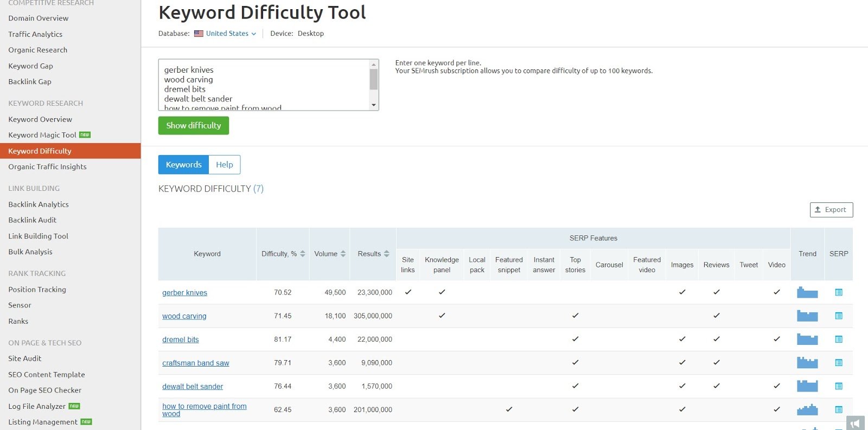Open Log File Analyzer in sidebar
868x430 pixels.
[x=36, y=407]
